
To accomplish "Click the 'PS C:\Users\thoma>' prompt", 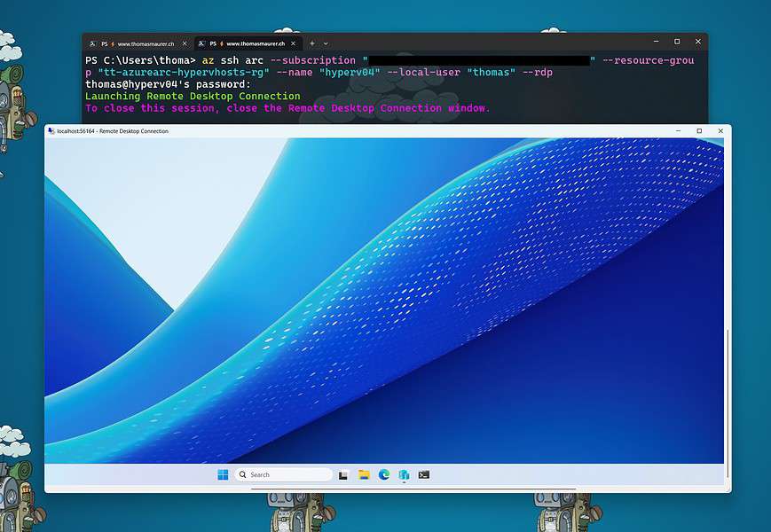I will point(141,60).
